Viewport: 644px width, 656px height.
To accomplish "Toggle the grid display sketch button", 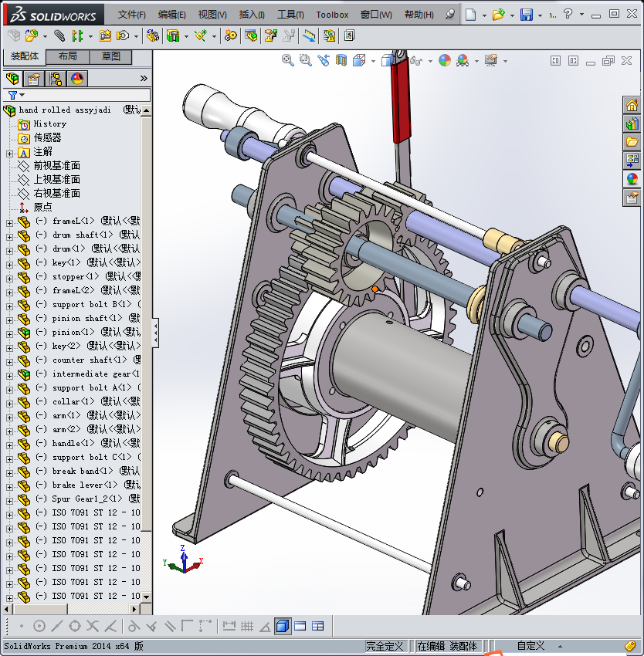I will [247, 626].
